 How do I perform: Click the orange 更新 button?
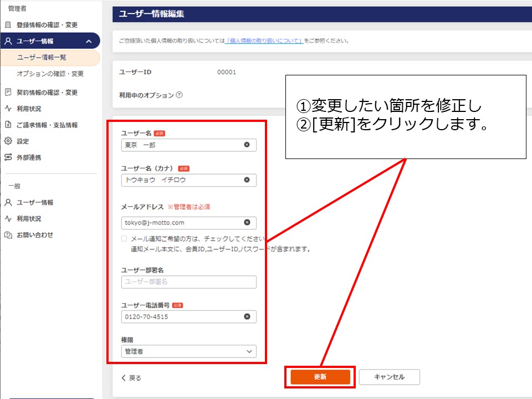point(320,377)
